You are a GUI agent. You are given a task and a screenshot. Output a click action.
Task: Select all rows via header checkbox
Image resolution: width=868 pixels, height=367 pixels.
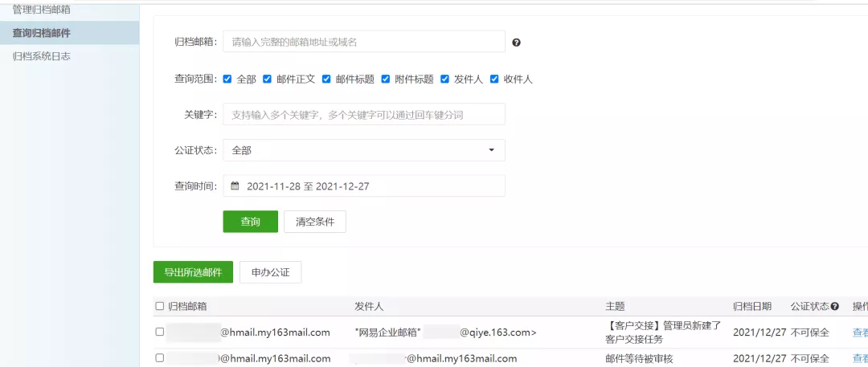[160, 307]
